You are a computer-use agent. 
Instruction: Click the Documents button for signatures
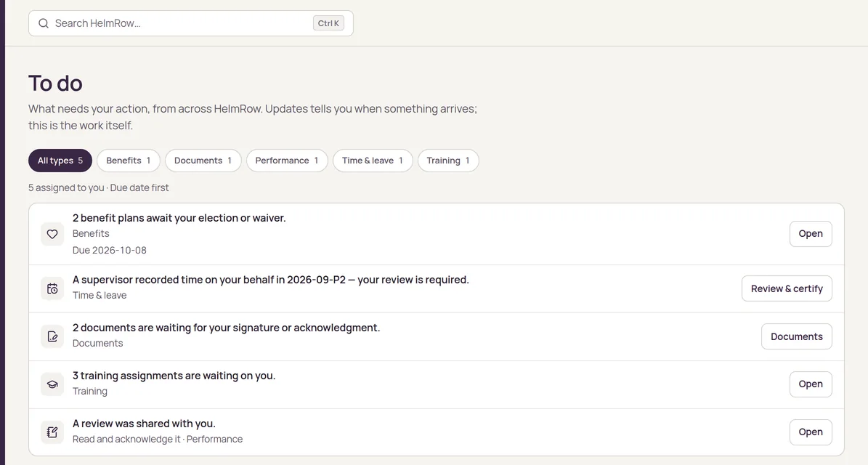[x=797, y=336]
